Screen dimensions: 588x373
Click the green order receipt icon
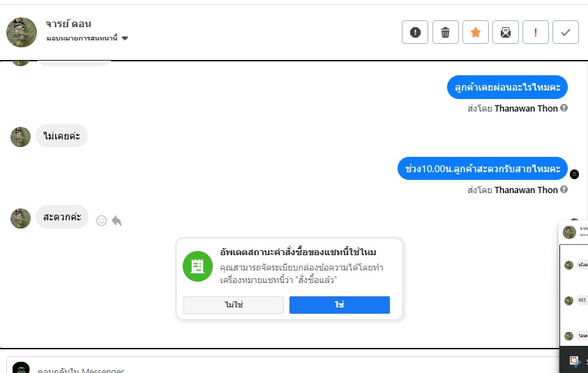coord(197,266)
